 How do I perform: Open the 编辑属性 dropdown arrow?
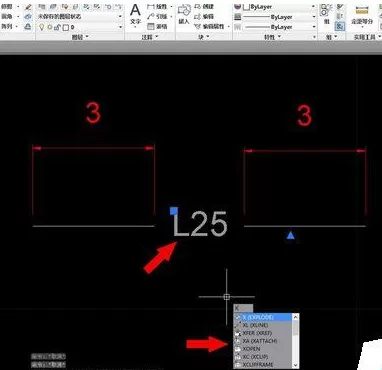pyautogui.click(x=229, y=26)
